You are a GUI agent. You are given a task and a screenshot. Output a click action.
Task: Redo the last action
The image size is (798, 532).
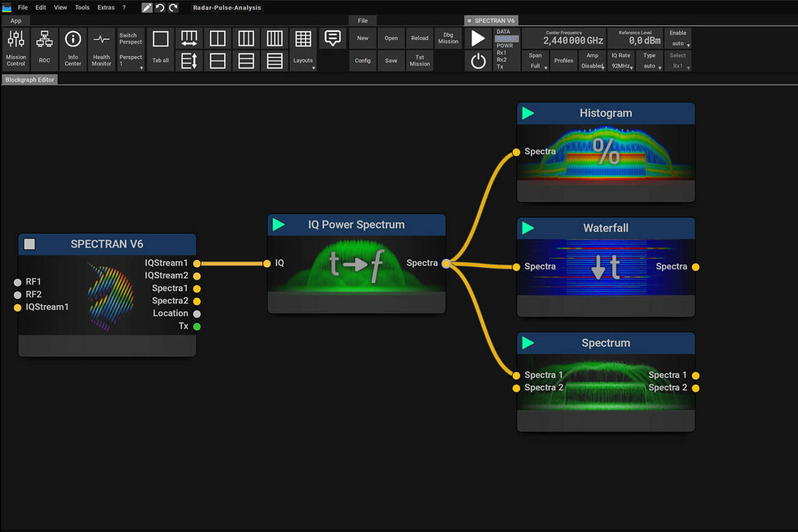tap(173, 8)
